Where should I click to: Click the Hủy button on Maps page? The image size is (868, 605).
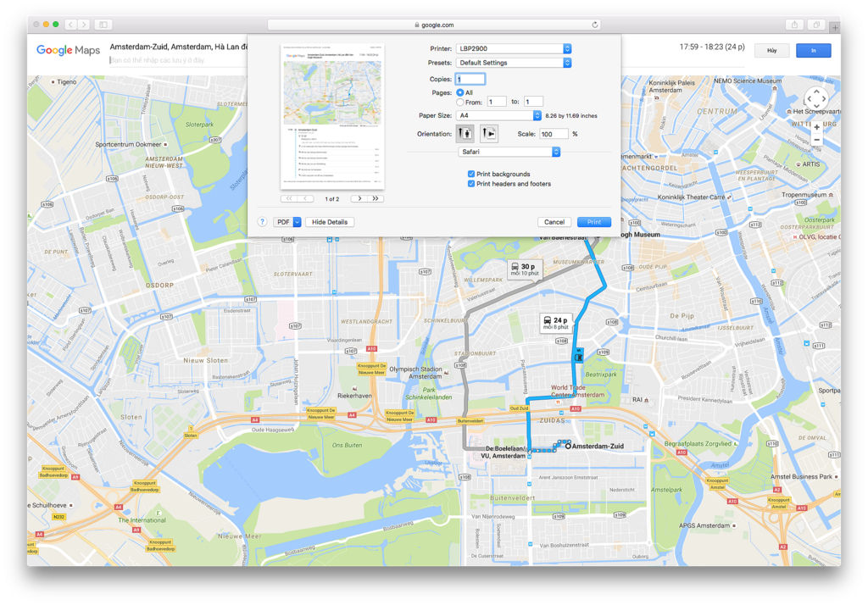point(771,50)
